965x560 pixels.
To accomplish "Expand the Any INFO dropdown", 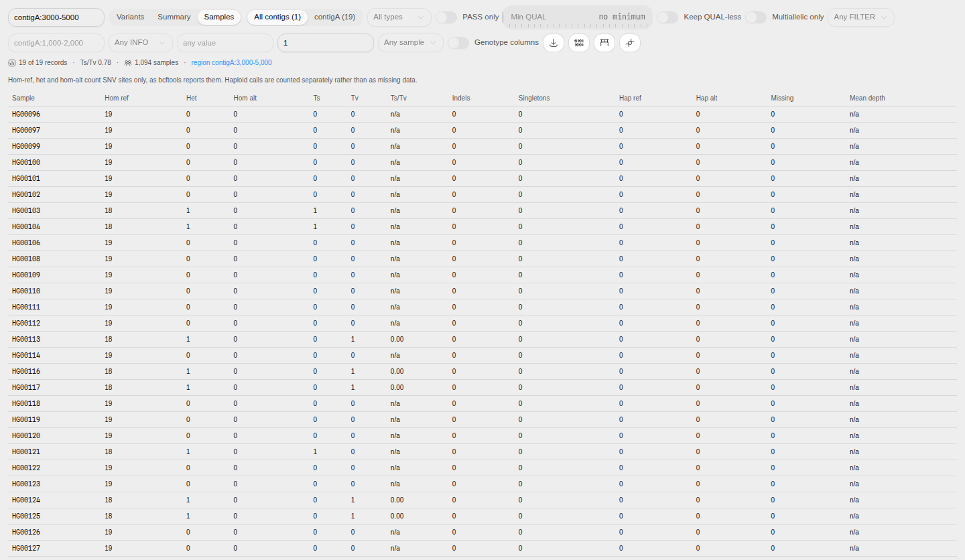I will tap(141, 43).
